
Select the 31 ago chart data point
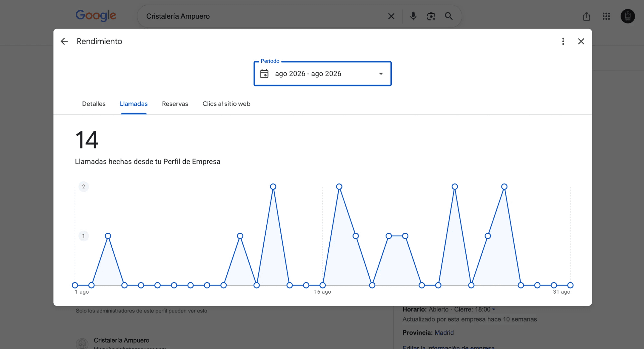pos(570,285)
